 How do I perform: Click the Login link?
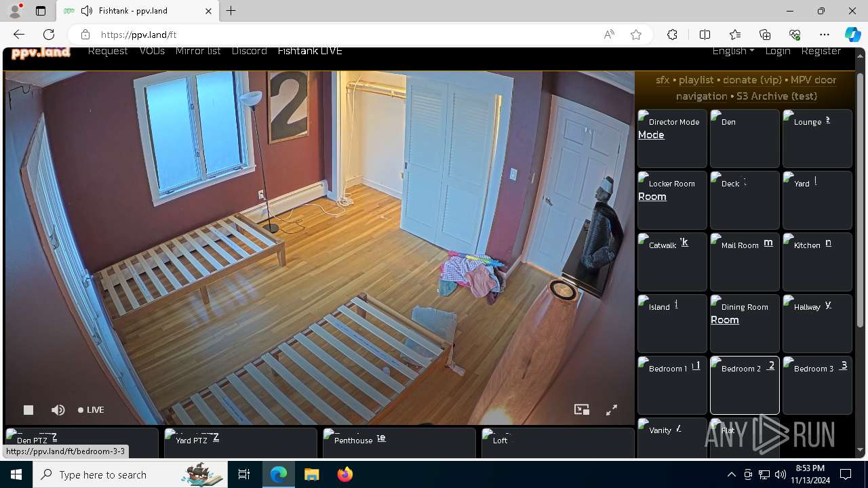coord(778,51)
